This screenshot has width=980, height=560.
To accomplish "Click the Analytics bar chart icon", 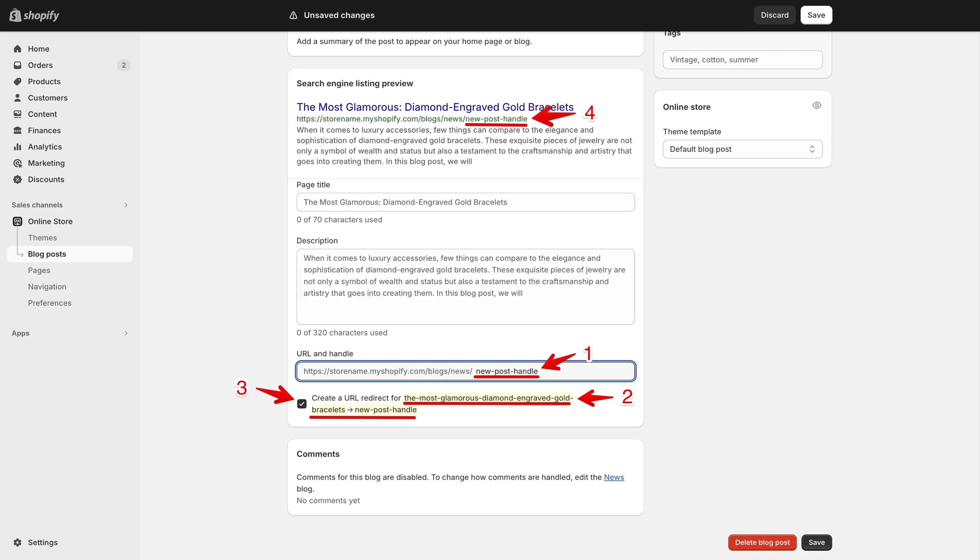I will 17,147.
